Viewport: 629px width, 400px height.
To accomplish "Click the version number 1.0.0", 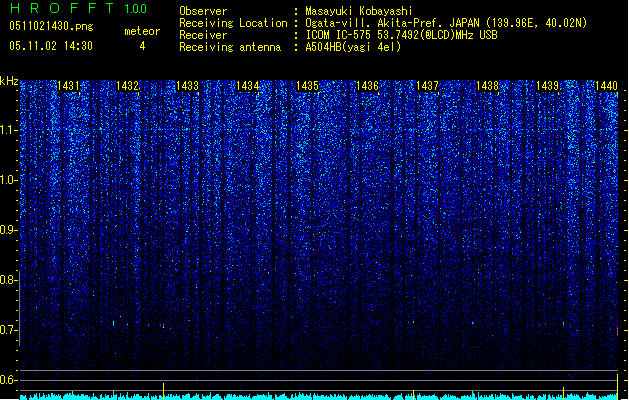I will click(135, 9).
